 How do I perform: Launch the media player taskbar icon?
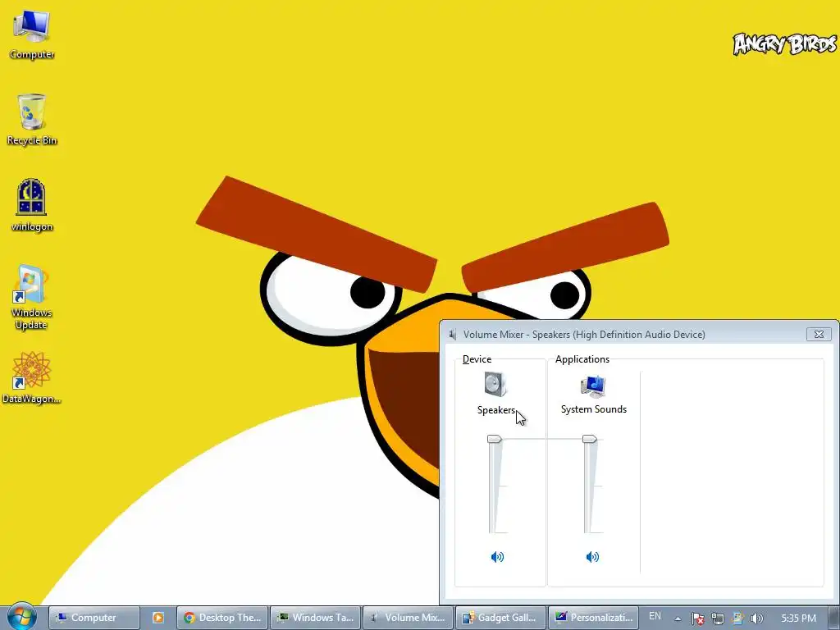coord(158,618)
